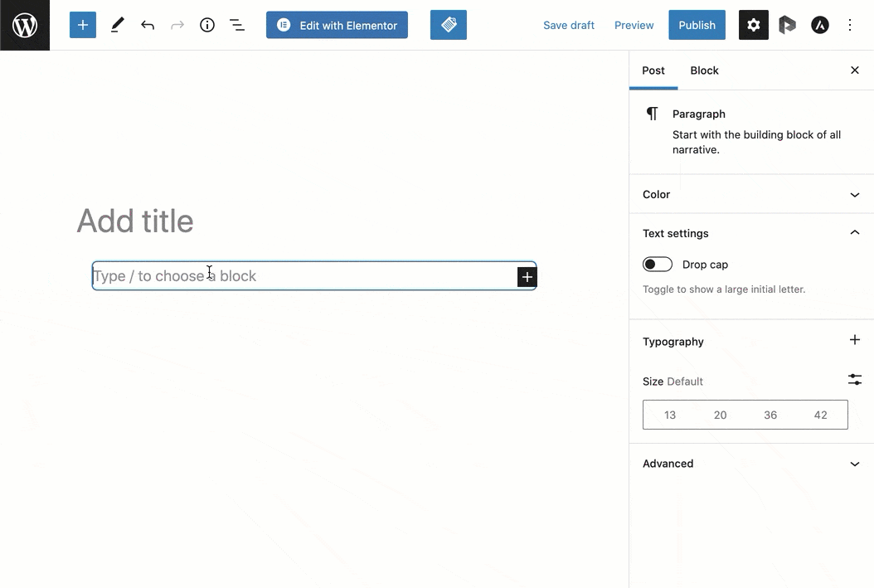Switch to the Block tab
This screenshot has width=874, height=588.
tap(704, 70)
